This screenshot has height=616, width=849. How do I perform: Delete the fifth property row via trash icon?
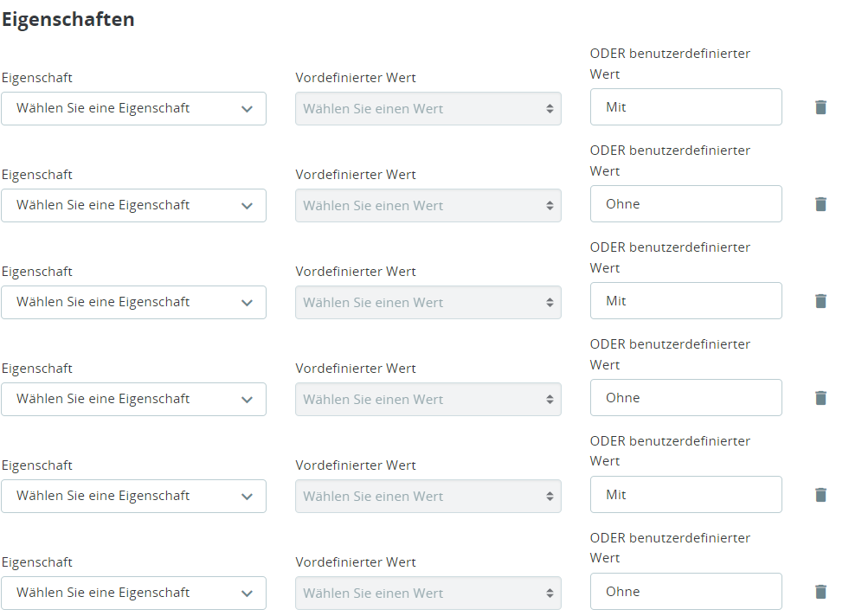pos(820,495)
